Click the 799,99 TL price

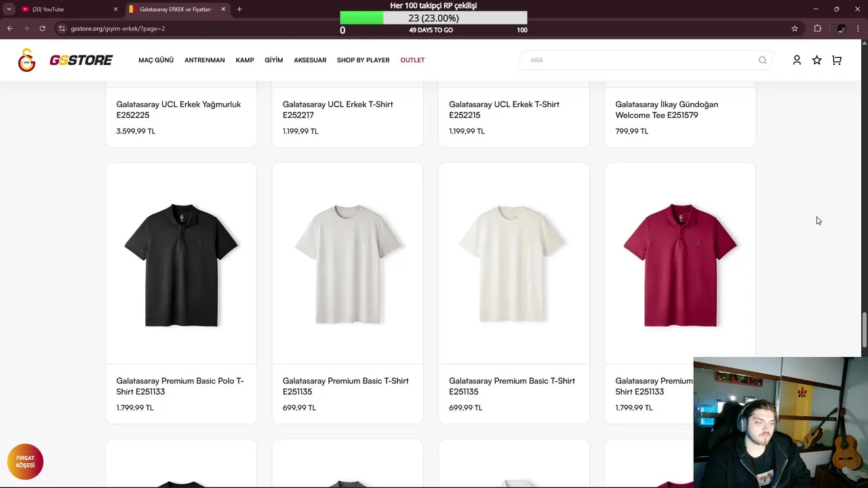click(631, 131)
